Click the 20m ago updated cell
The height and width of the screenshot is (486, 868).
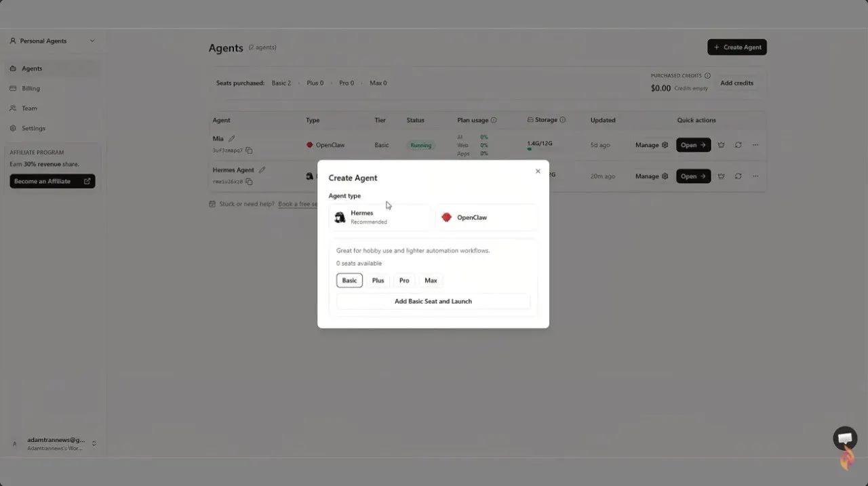click(x=603, y=176)
